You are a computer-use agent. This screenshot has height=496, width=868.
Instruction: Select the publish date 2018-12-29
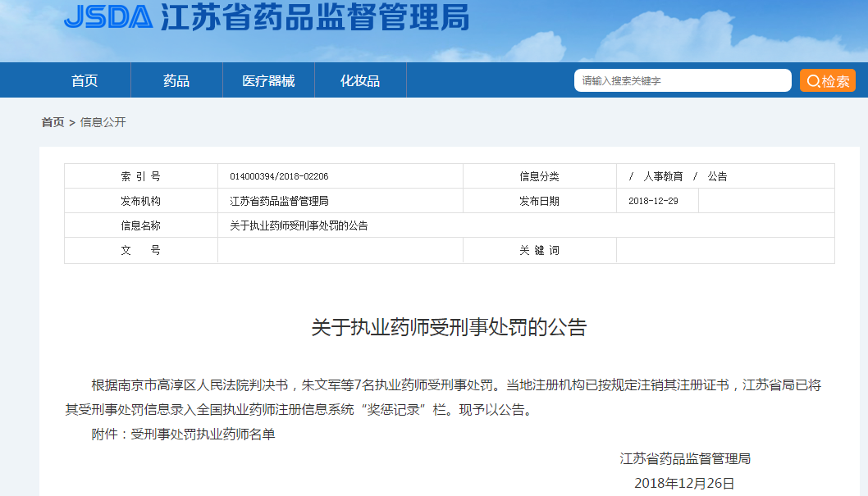click(x=653, y=202)
